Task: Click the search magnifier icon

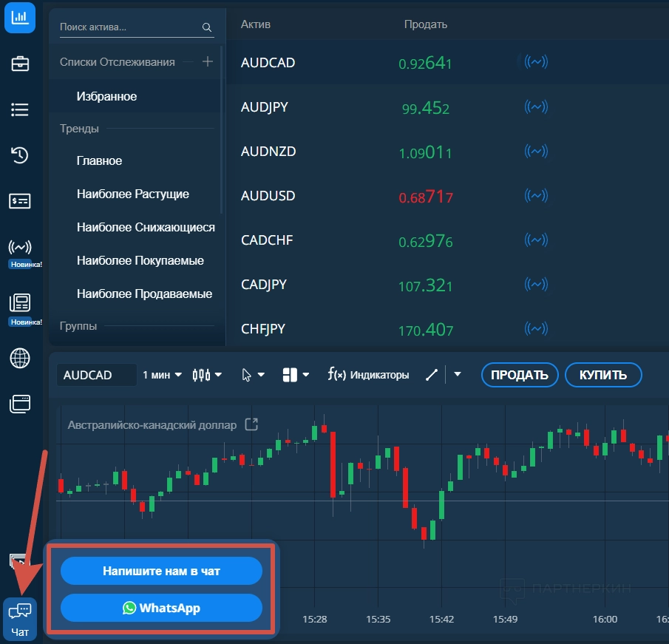Action: click(207, 27)
